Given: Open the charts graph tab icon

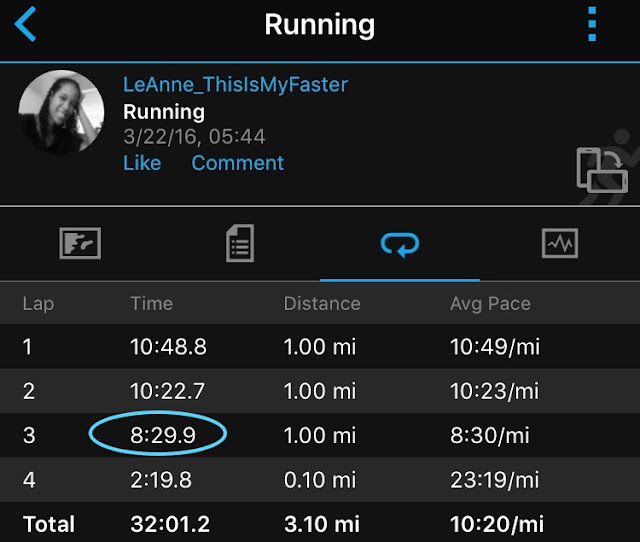Looking at the screenshot, I should [560, 243].
